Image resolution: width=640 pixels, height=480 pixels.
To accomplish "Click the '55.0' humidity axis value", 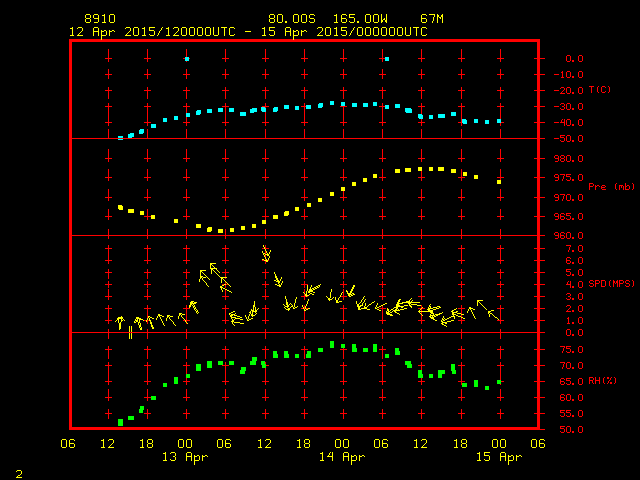I will (x=571, y=413).
